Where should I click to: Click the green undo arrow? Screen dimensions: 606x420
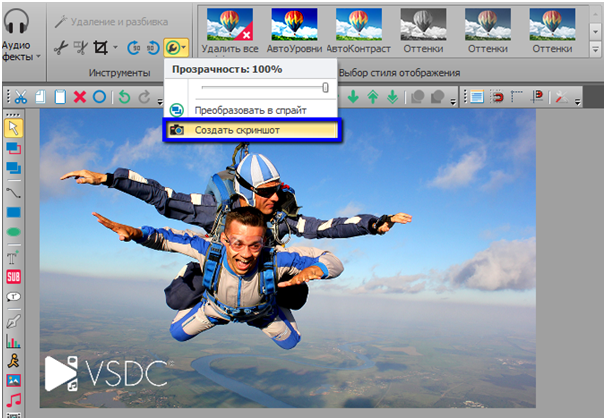point(124,97)
